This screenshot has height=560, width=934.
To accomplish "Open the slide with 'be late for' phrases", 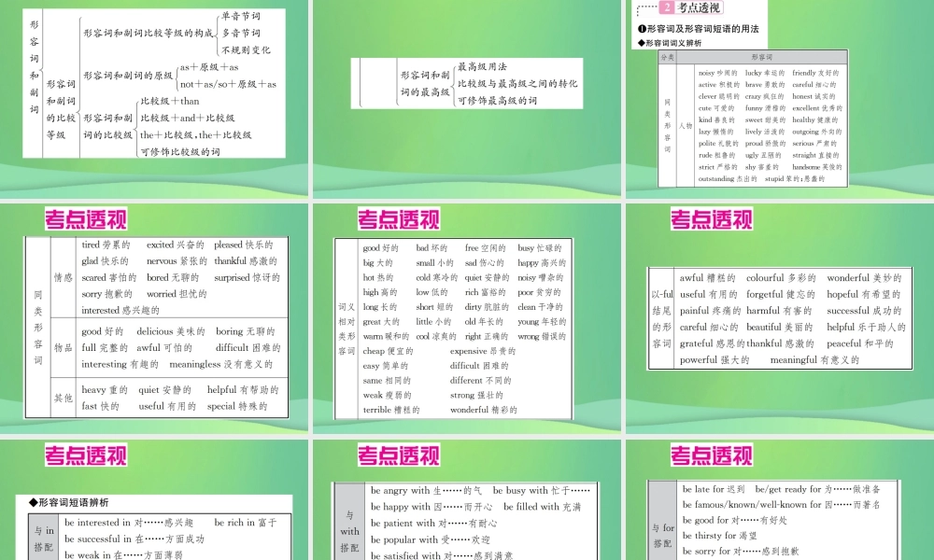I will point(780,499).
